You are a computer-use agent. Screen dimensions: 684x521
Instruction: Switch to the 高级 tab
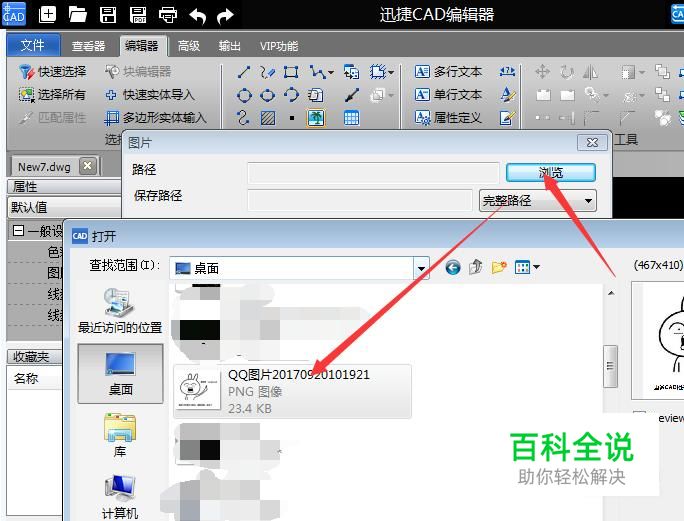(x=189, y=46)
